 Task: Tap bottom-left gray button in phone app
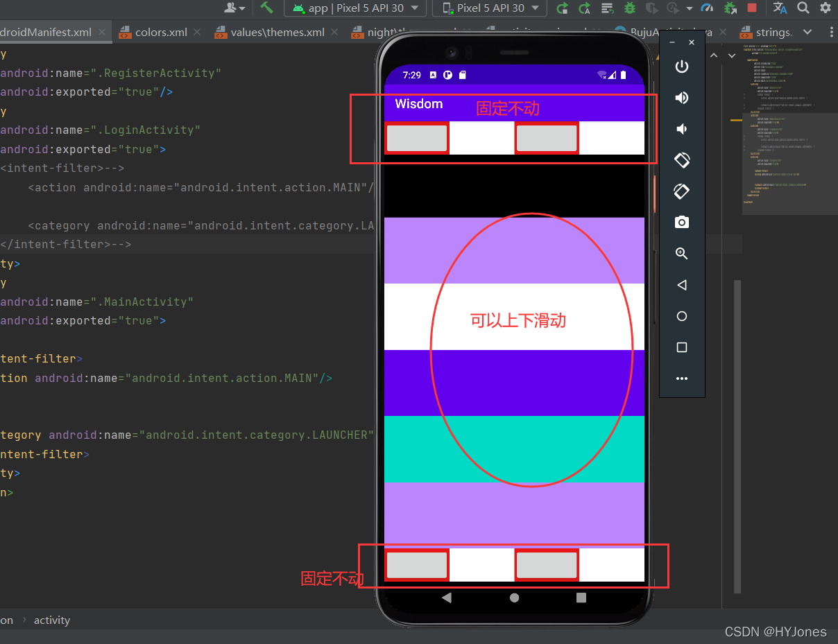(416, 565)
